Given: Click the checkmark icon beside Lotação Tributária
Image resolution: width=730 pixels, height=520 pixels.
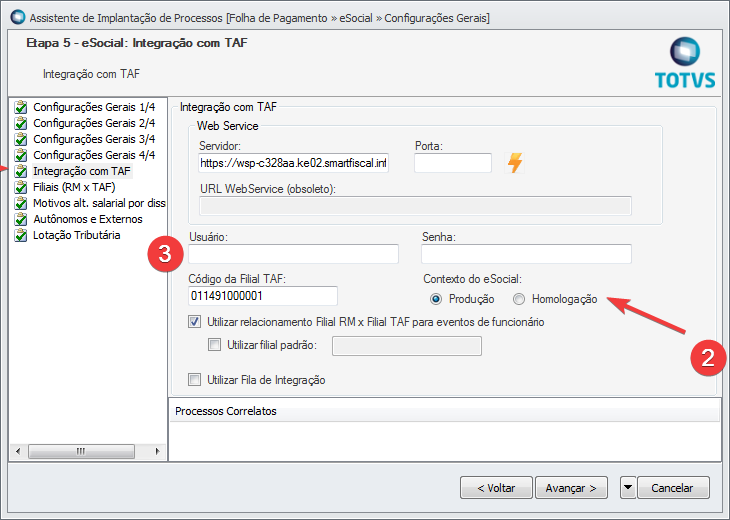Looking at the screenshot, I should (20, 235).
